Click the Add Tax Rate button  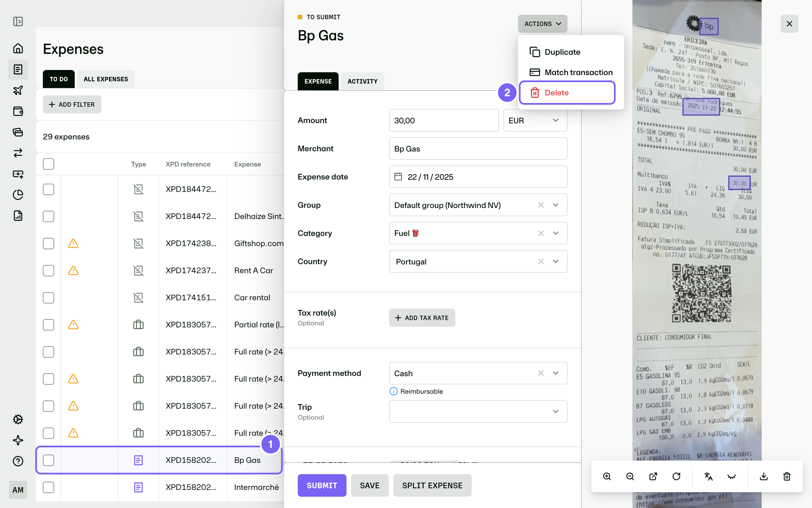click(x=422, y=318)
